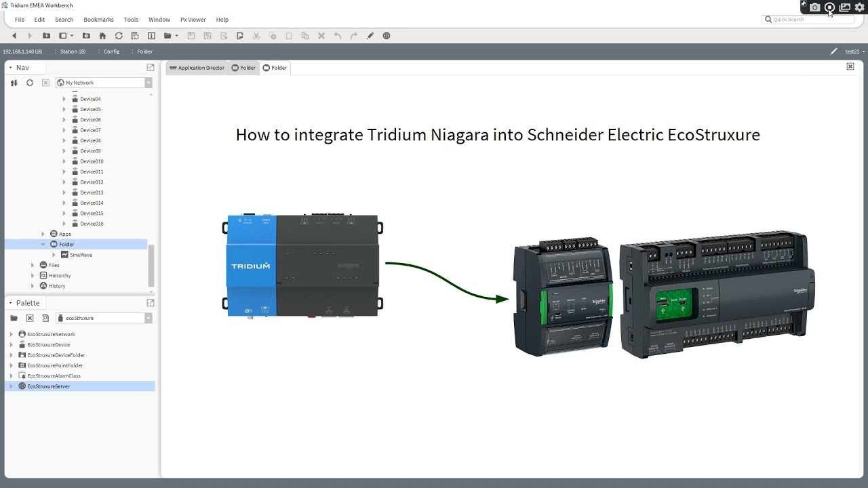
Task: Click the 192.168.1.140 (j8) breadcrumb
Action: pyautogui.click(x=22, y=52)
